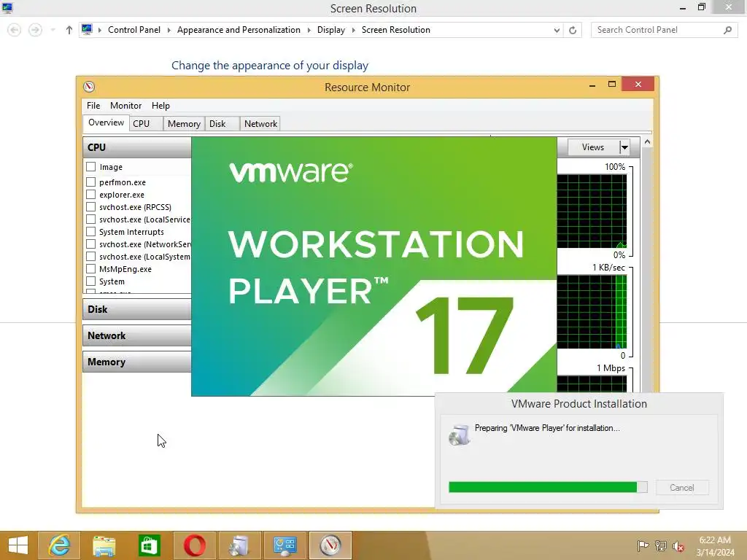Image resolution: width=747 pixels, height=560 pixels.
Task: Click Control Panel taskbar icon
Action: click(285, 545)
